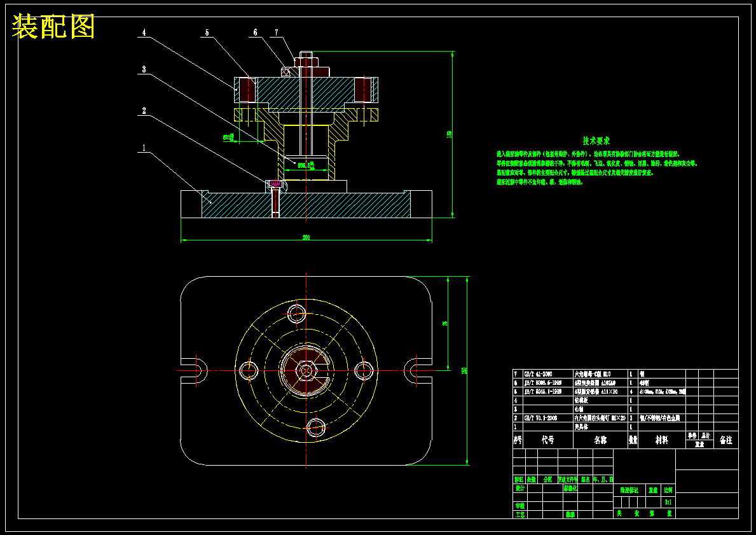
Task: Click the 名称 column header cell
Action: pyautogui.click(x=600, y=440)
